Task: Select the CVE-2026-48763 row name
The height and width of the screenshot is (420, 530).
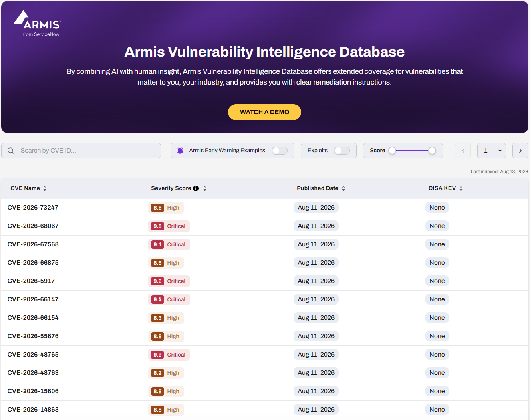Action: click(33, 373)
